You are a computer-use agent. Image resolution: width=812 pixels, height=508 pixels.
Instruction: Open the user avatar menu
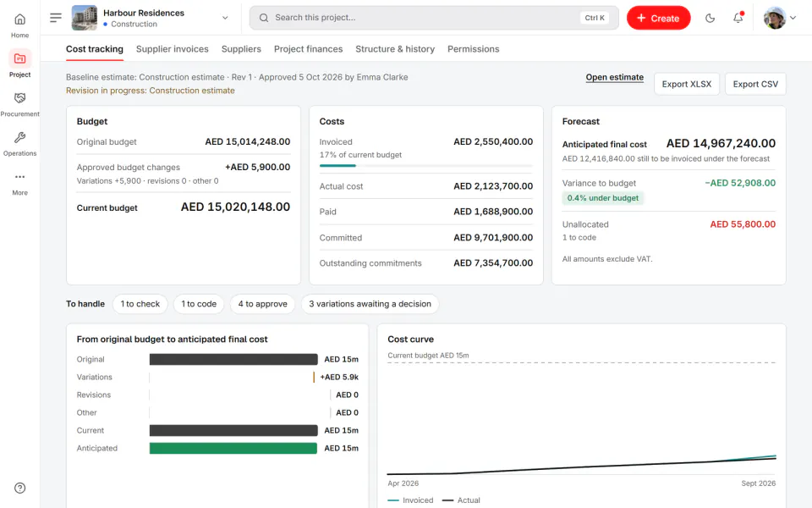click(779, 18)
